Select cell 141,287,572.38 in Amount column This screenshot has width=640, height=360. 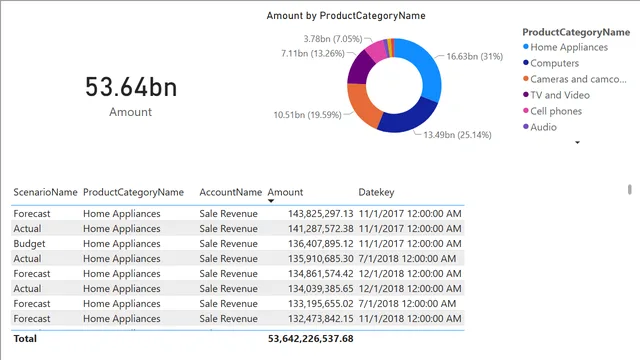320,229
